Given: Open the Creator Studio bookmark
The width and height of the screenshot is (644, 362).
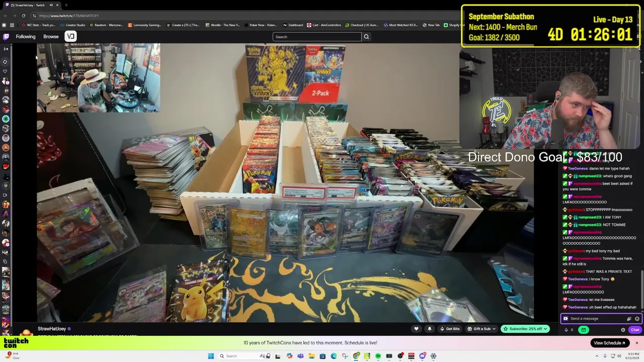Looking at the screenshot, I should [72, 25].
